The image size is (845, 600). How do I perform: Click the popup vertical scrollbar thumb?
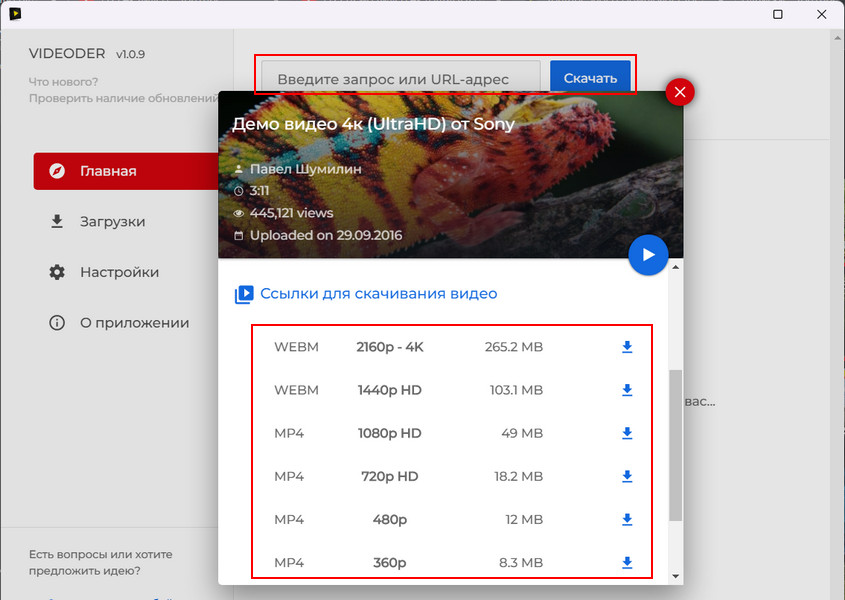[676, 445]
